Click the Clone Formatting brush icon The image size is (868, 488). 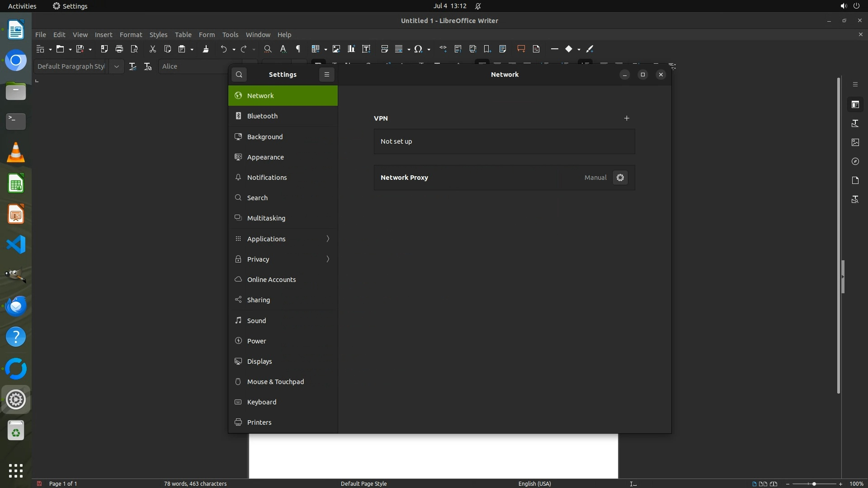[206, 49]
